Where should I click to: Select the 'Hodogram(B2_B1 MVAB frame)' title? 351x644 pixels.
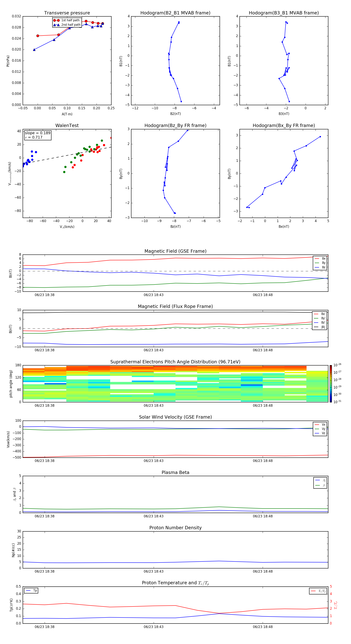click(x=175, y=13)
